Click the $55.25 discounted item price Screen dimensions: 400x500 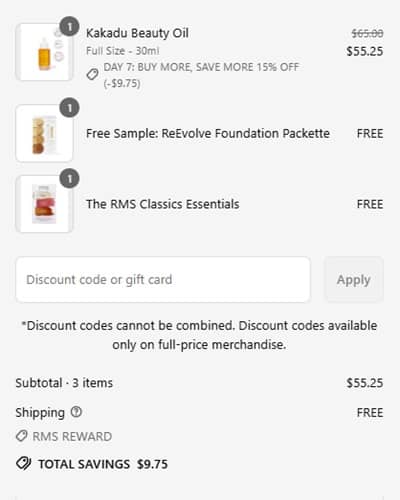click(x=365, y=51)
